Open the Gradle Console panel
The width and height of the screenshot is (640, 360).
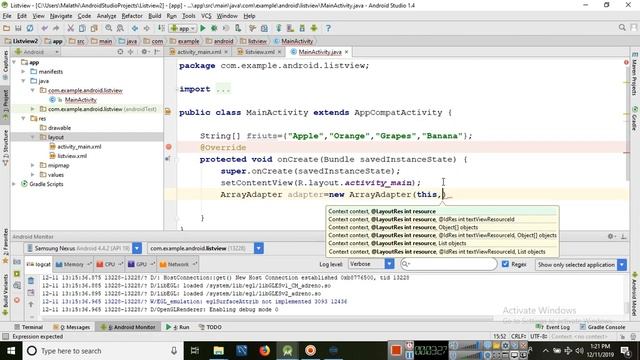point(602,327)
